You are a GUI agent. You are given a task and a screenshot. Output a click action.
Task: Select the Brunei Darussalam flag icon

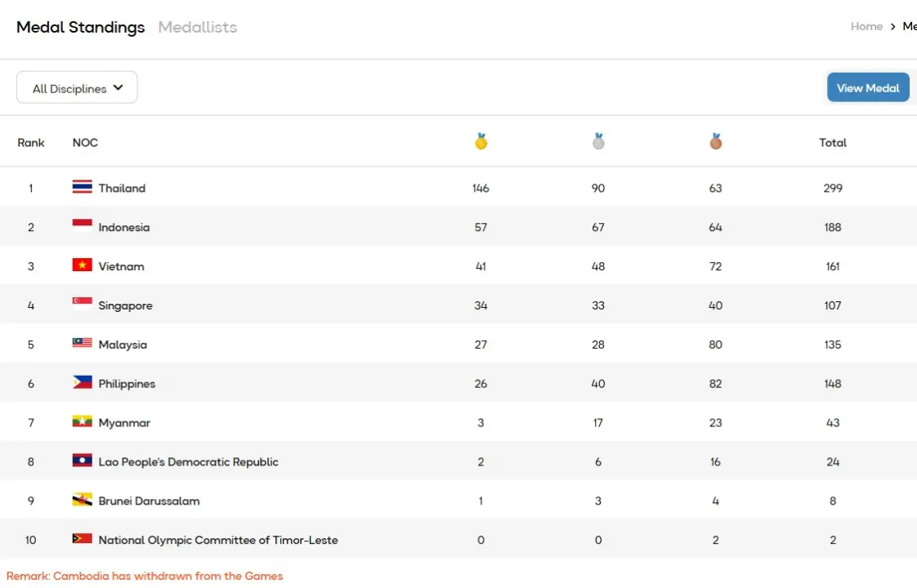click(82, 500)
